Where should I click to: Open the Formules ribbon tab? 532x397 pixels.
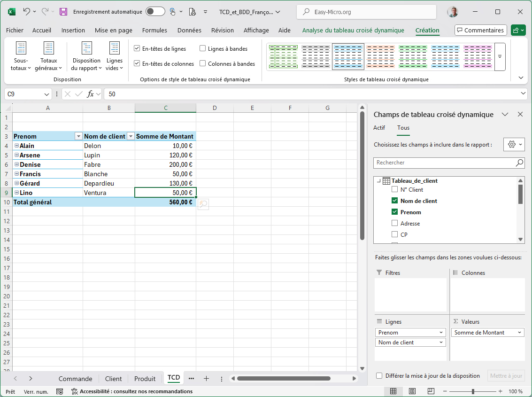(154, 31)
